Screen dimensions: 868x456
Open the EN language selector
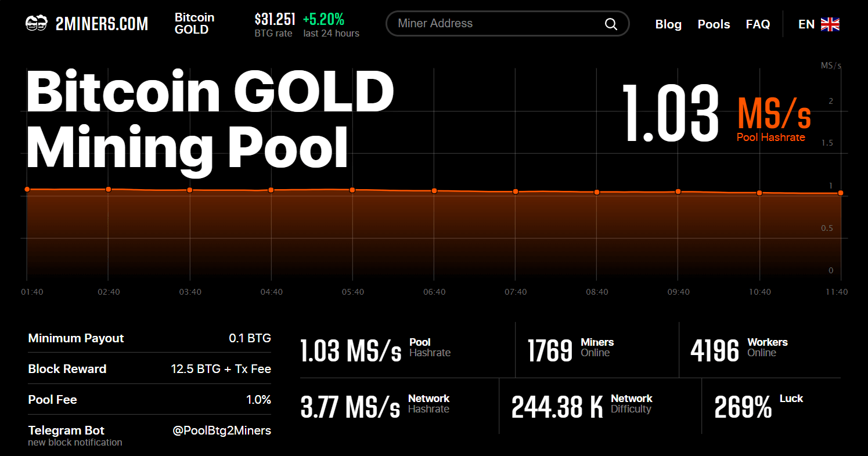click(806, 24)
